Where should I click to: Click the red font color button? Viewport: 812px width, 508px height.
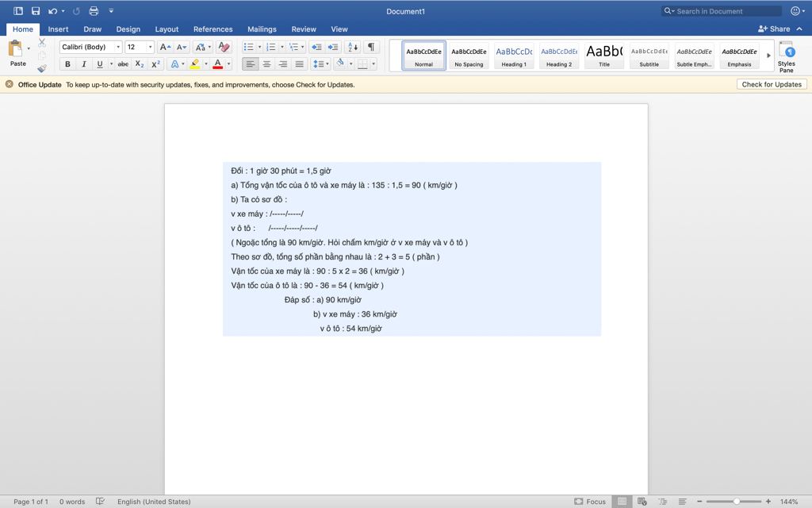point(217,64)
